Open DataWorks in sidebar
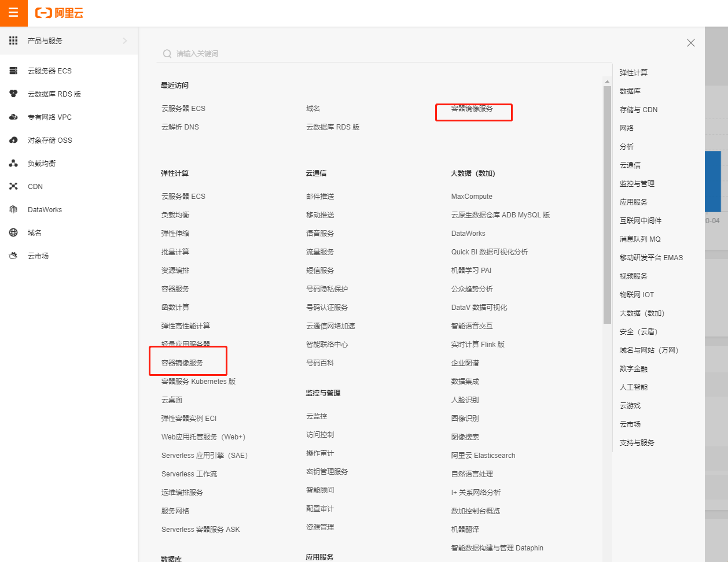The height and width of the screenshot is (562, 728). click(45, 209)
